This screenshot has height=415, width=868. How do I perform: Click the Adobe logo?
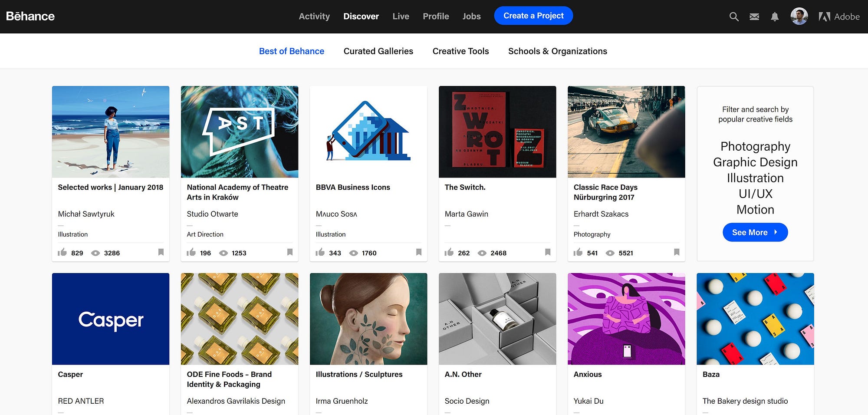[x=839, y=16]
